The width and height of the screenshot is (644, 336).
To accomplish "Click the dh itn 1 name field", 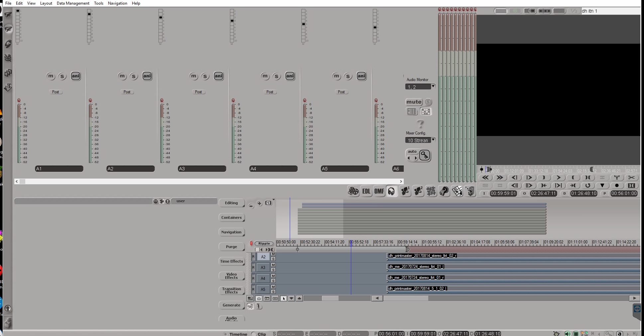I will pos(610,11).
